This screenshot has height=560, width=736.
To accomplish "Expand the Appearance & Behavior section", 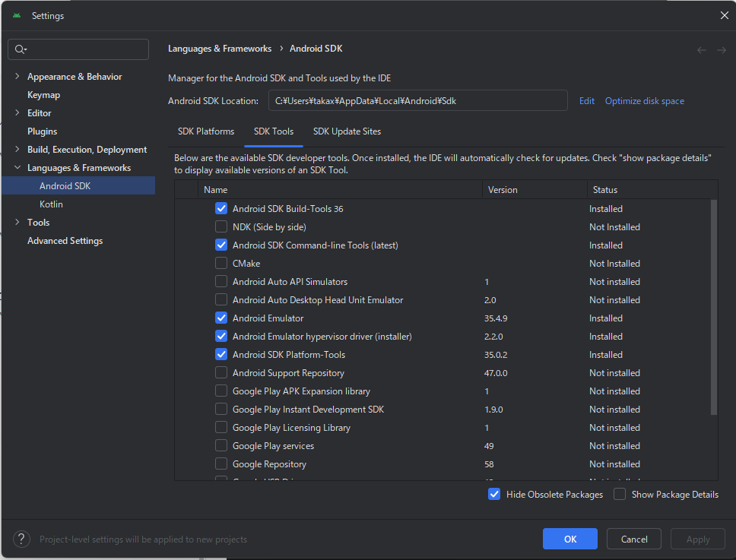I will [17, 77].
